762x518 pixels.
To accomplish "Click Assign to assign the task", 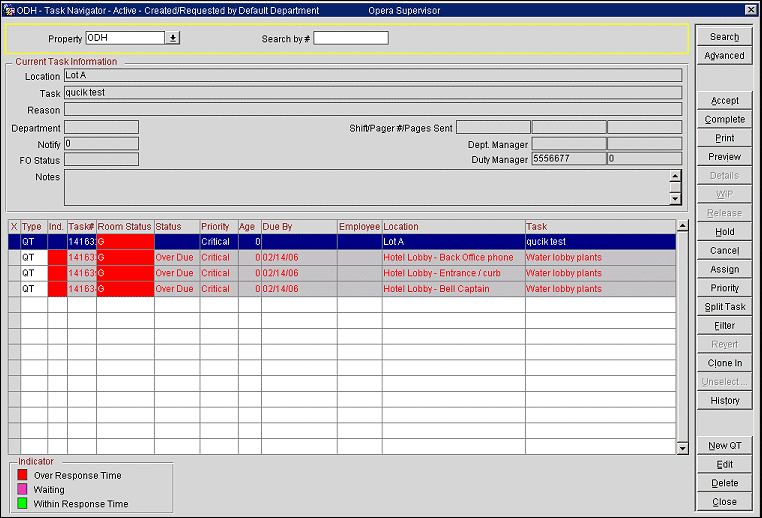I will [x=724, y=270].
